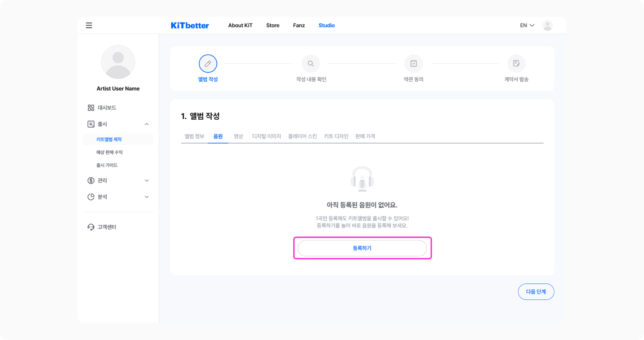Click the 등록하기 button
Viewport: 644px width, 340px height.
(x=362, y=248)
